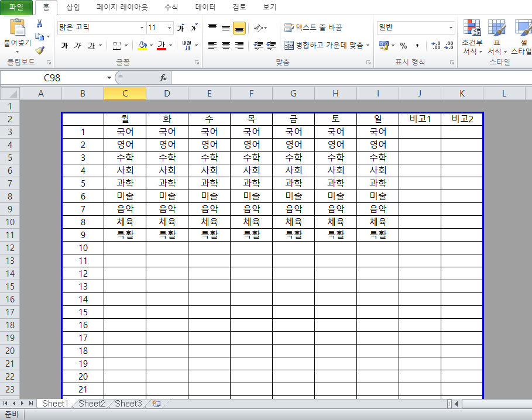Align text to middle vertically

pyautogui.click(x=226, y=28)
